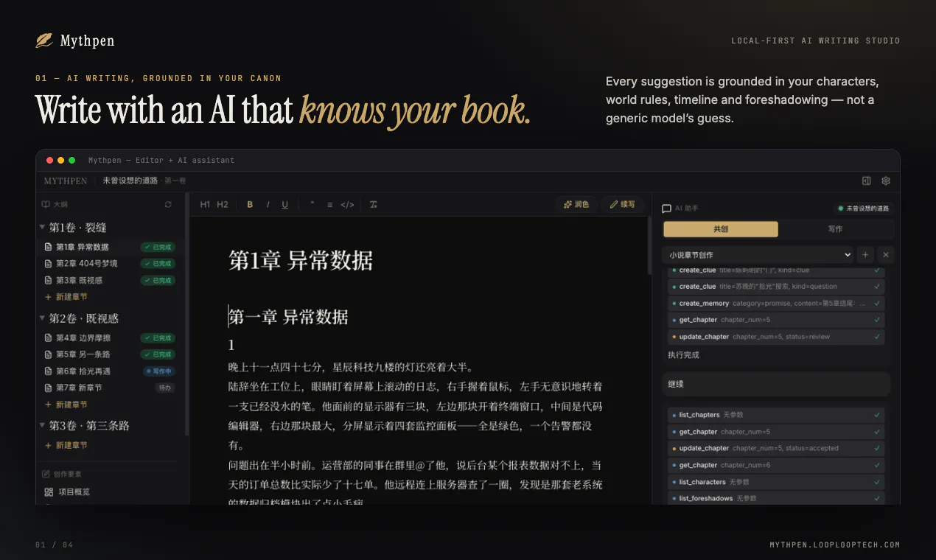Click the mythpen.looplooptech.com footer link

click(x=835, y=545)
